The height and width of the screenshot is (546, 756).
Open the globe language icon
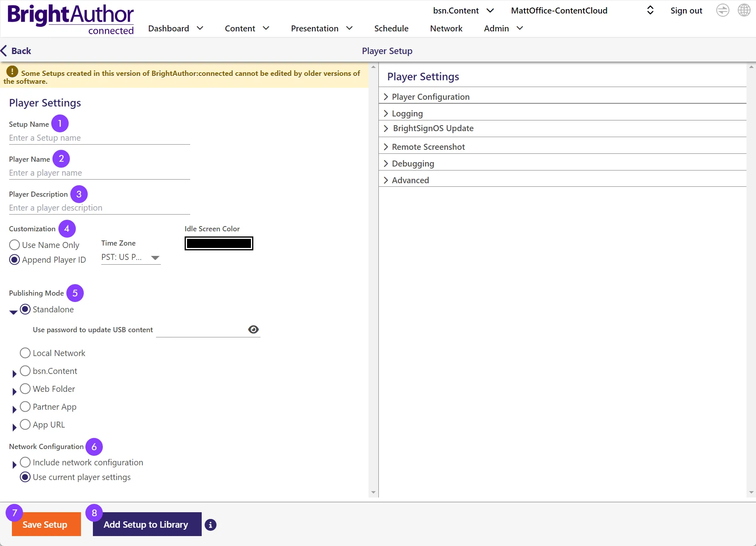[744, 10]
